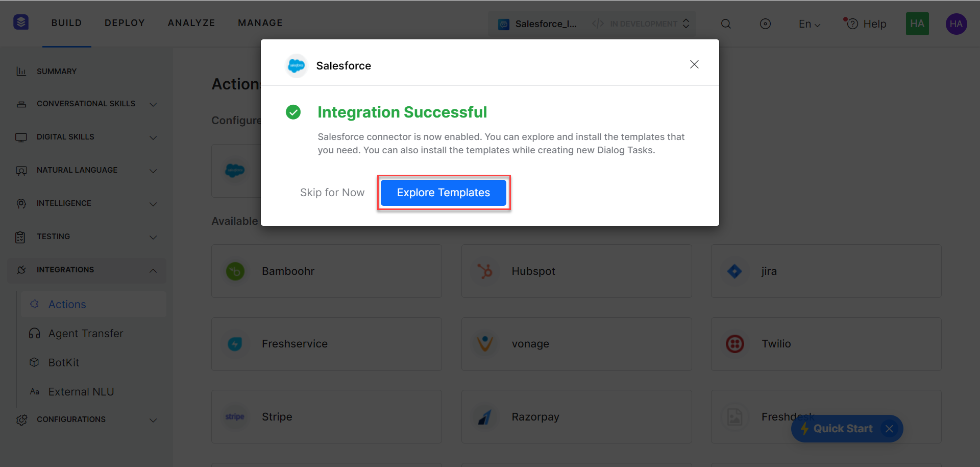Click Skip for Now
Image resolution: width=980 pixels, height=467 pixels.
(332, 193)
